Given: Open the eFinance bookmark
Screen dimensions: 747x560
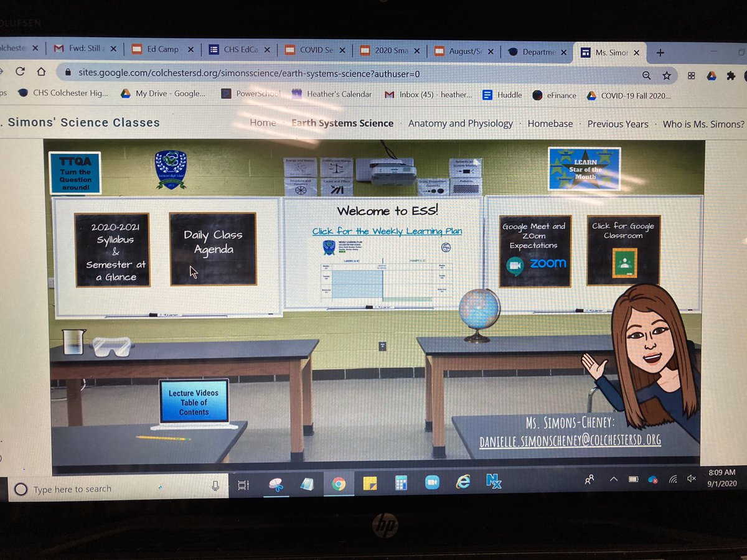Looking at the screenshot, I should (x=555, y=95).
